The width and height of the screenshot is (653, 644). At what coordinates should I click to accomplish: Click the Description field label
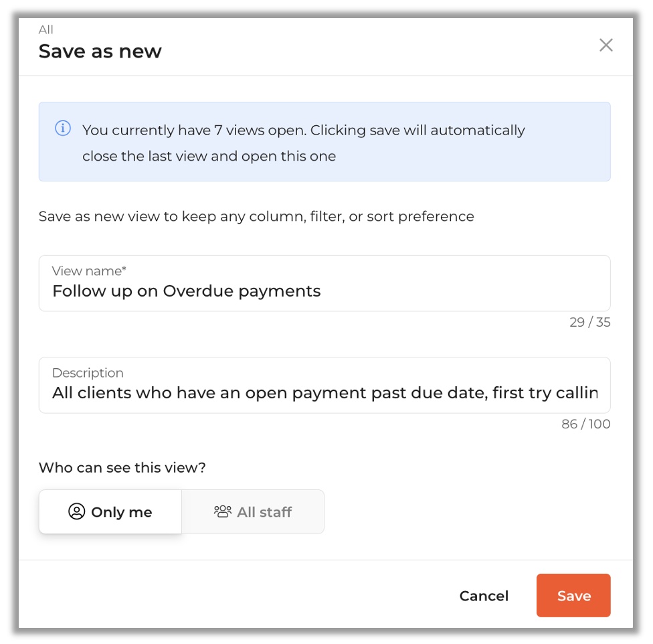click(88, 372)
